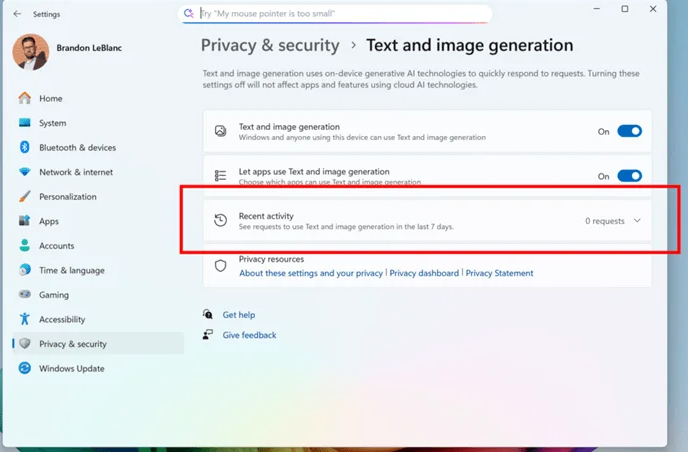Turn off Text and image generation toggle
Screen dimensions: 688x452
(629, 131)
